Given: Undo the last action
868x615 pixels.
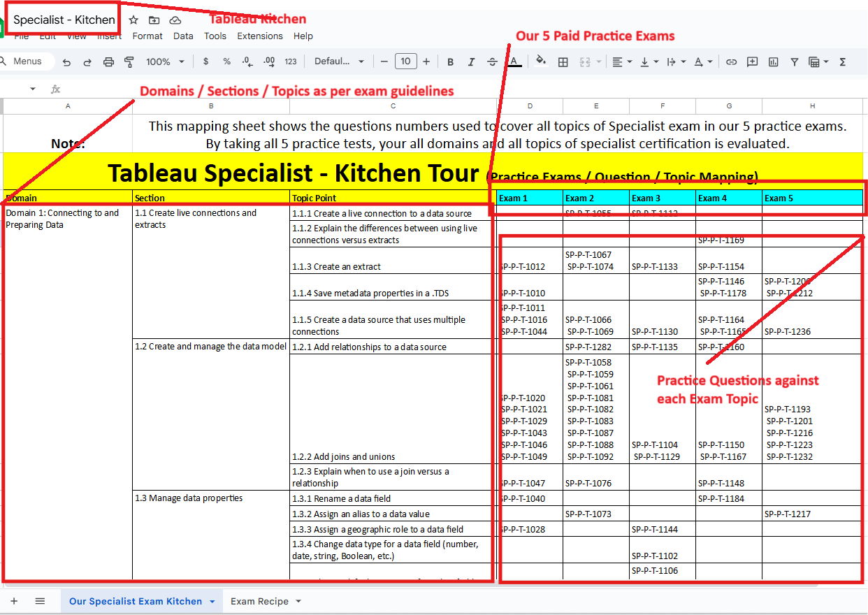Looking at the screenshot, I should tap(66, 61).
